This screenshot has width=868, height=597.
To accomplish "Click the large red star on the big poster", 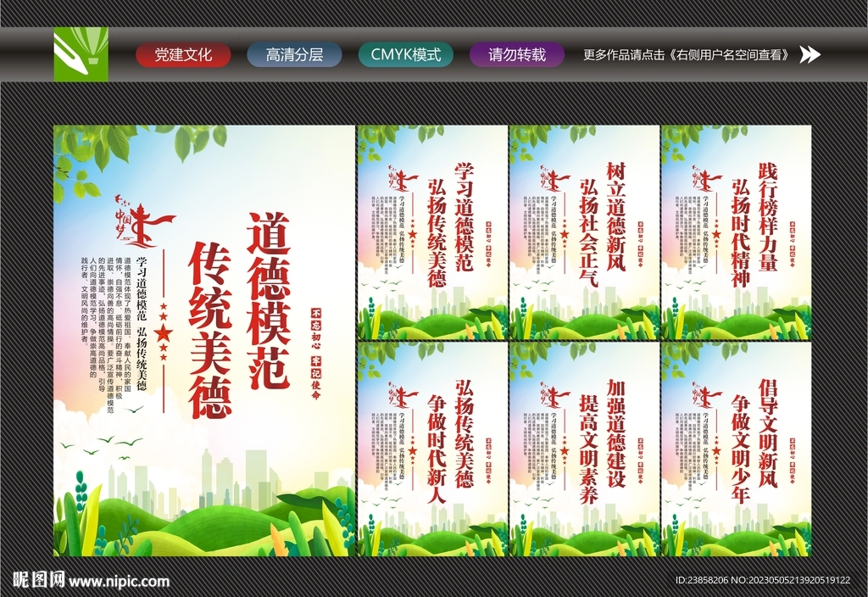I will click(x=164, y=333).
